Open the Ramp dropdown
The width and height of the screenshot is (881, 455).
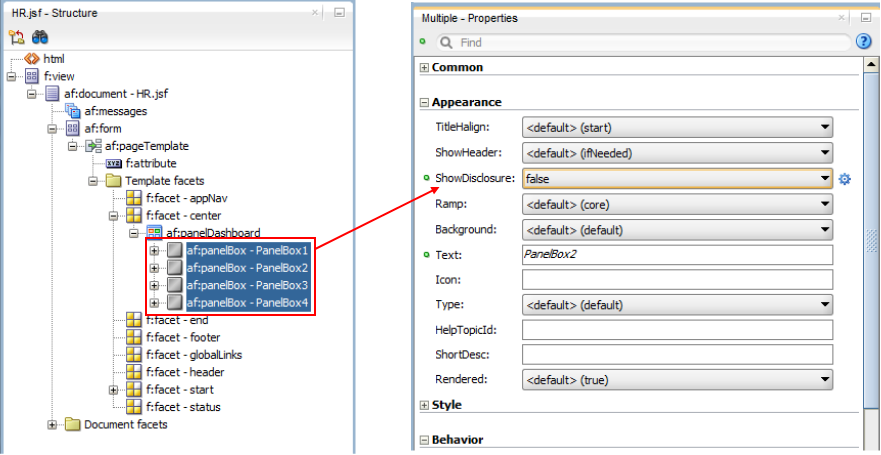tap(677, 205)
